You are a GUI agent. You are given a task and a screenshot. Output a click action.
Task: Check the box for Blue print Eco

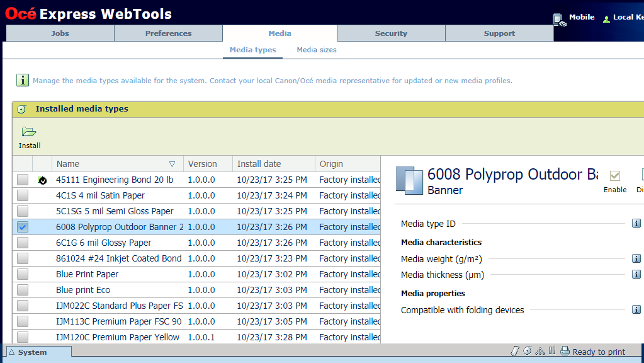tap(23, 290)
